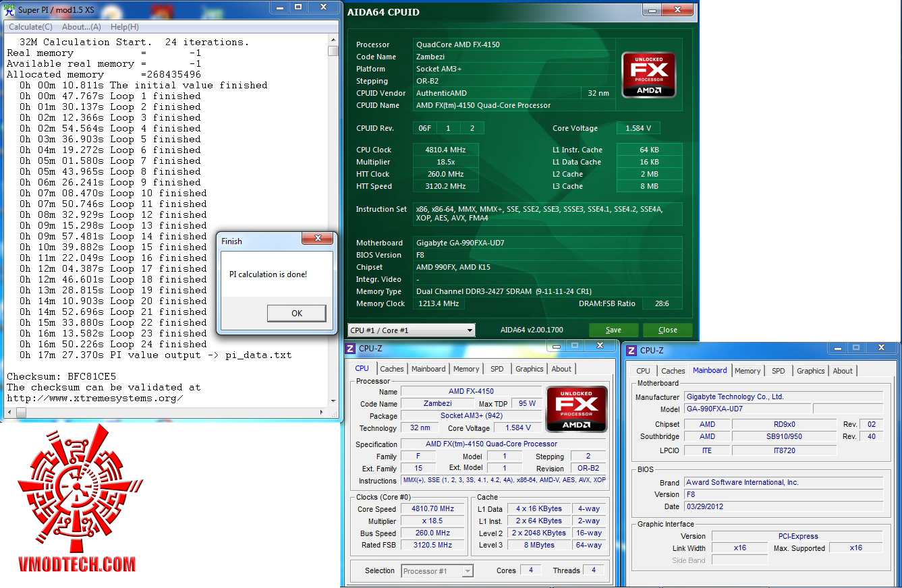Minimize the CPU-Z window showing processor details
Image resolution: width=902 pixels, height=588 pixels.
click(557, 345)
